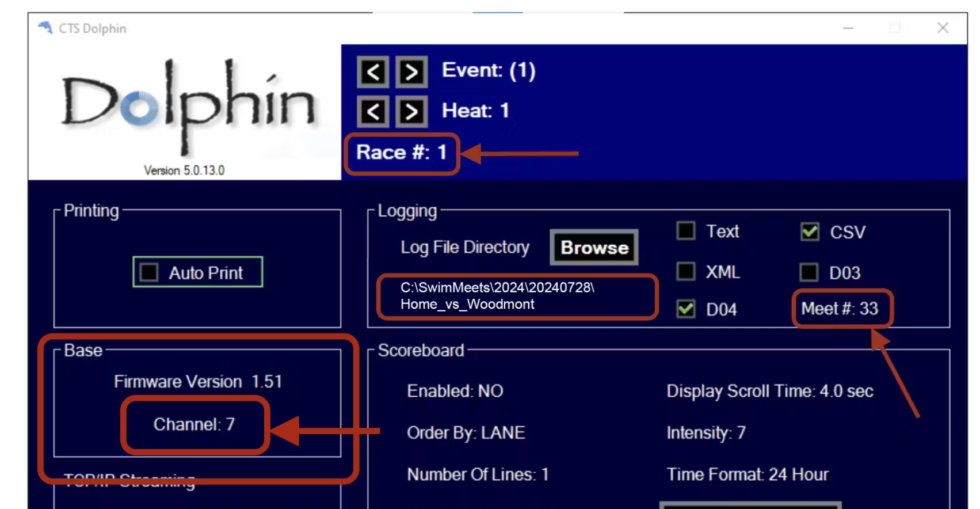Go to next event arrow
This screenshot has width=980, height=509.
click(411, 72)
